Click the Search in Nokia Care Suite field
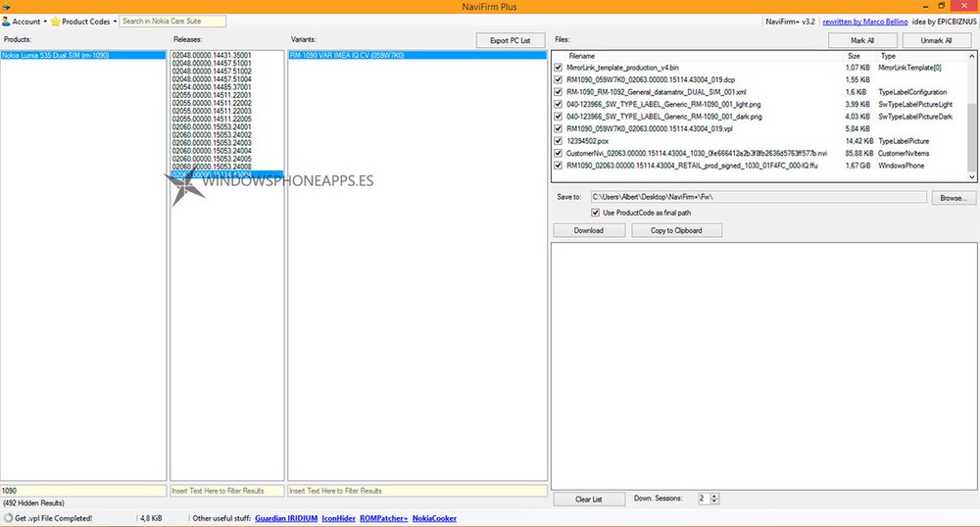This screenshot has width=980, height=527. [172, 22]
